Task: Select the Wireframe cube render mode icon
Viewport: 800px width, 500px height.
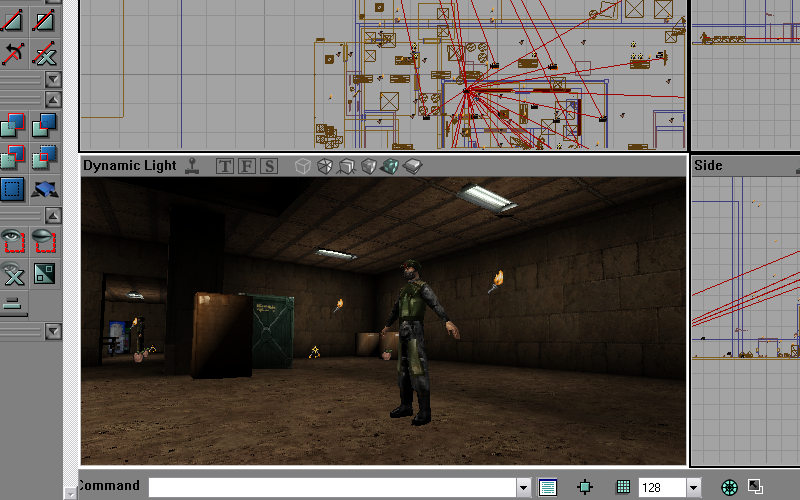Action: [x=325, y=166]
